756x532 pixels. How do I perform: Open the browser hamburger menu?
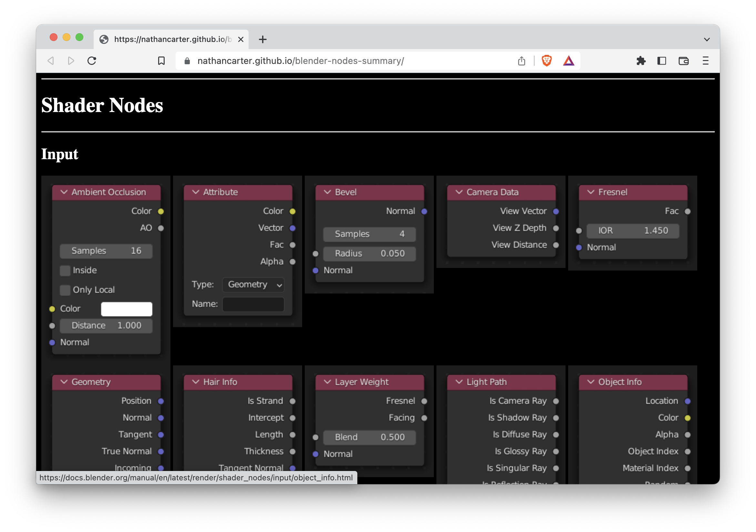click(x=705, y=61)
